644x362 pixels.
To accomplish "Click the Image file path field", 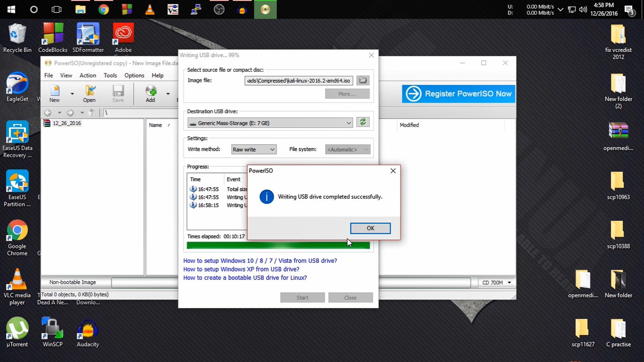I will (x=299, y=81).
